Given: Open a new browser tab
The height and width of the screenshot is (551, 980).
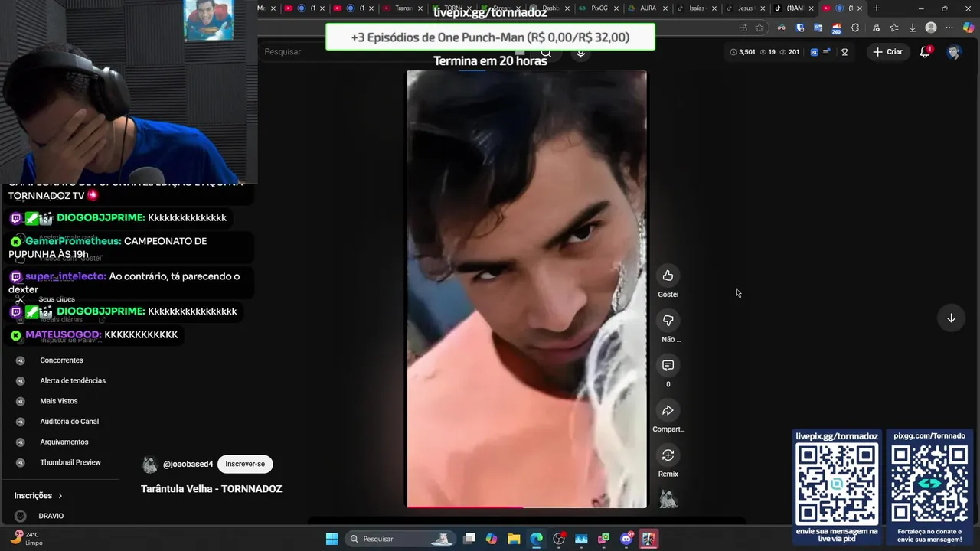Looking at the screenshot, I should [877, 8].
